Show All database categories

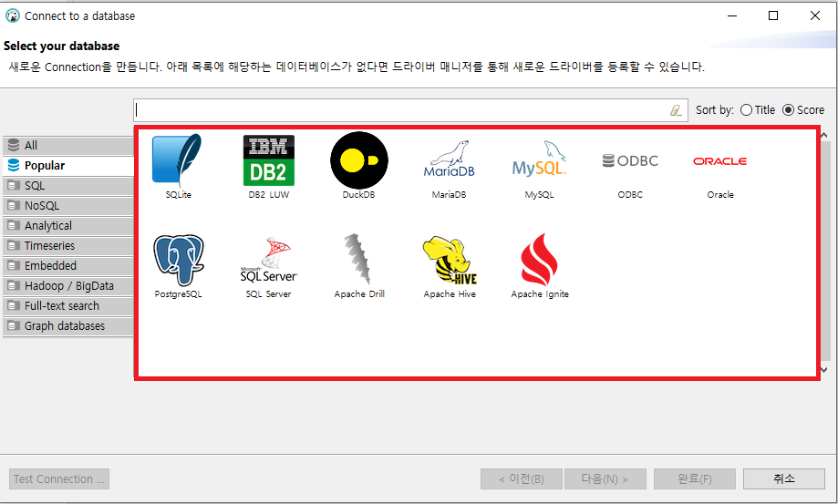click(x=67, y=145)
